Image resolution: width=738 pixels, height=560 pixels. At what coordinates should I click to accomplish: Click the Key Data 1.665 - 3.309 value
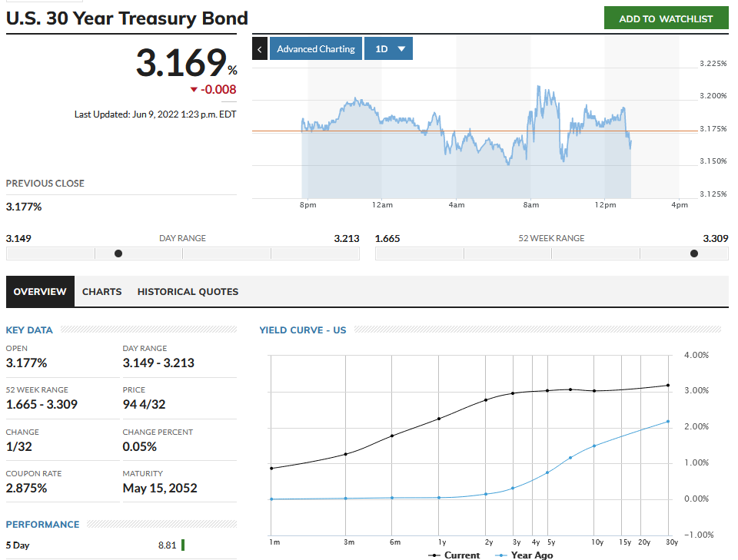point(42,404)
